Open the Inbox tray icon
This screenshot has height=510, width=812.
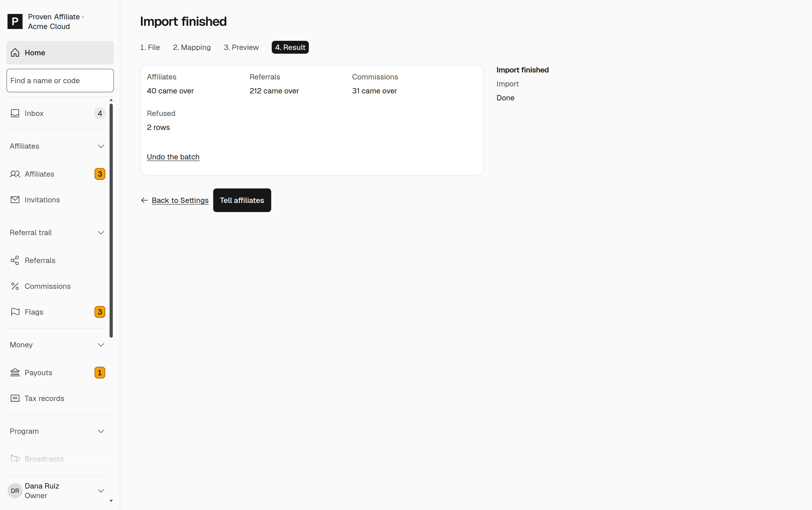(x=15, y=113)
